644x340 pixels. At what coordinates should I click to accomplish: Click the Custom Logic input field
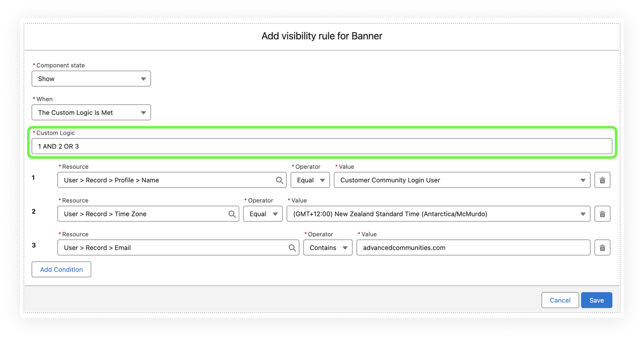pos(322,146)
